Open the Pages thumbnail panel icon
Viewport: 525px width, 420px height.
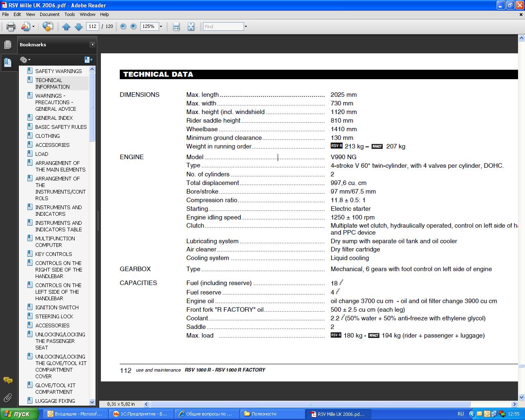click(x=8, y=45)
